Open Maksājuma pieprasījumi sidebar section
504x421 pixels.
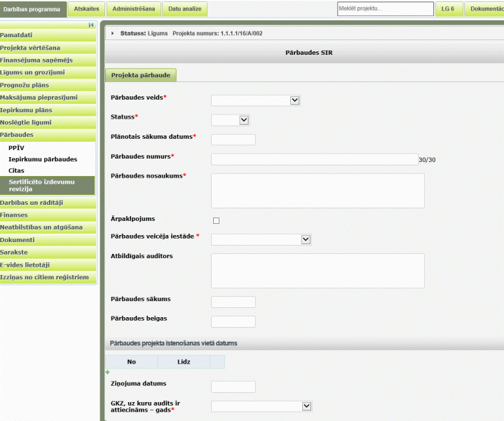[x=39, y=98]
